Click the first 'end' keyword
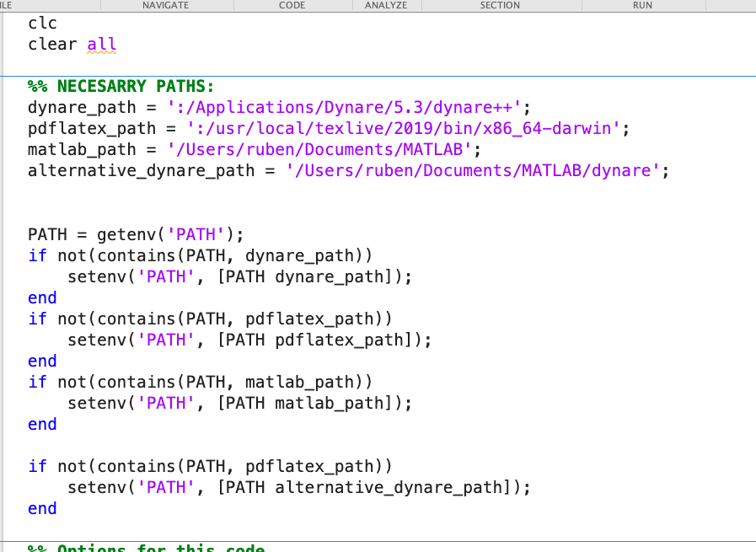This screenshot has height=552, width=756. click(x=42, y=297)
